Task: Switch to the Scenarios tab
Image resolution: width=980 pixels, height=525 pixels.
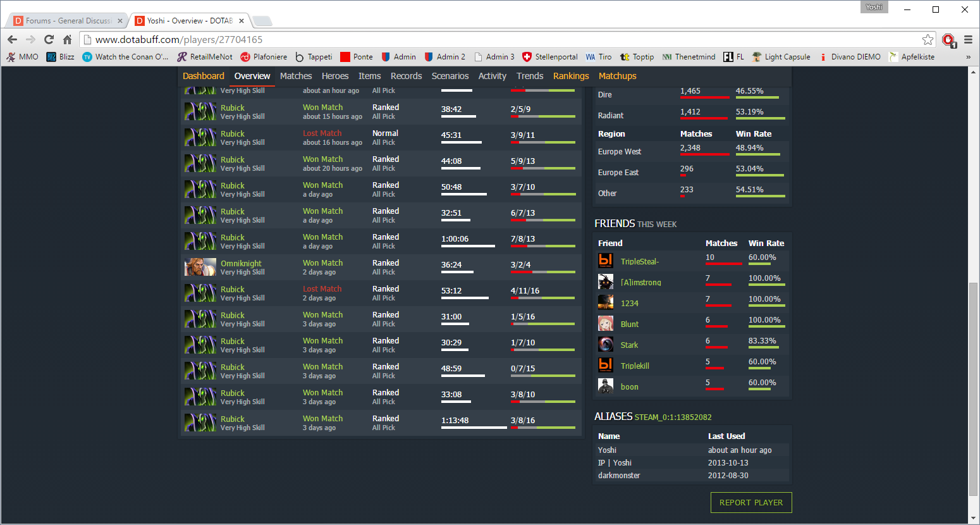Action: (450, 76)
